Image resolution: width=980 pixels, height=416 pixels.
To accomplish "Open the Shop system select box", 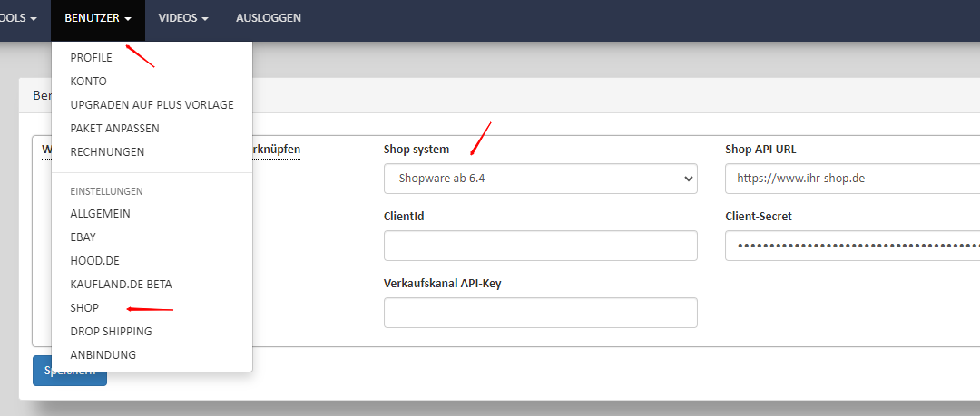I will (540, 179).
